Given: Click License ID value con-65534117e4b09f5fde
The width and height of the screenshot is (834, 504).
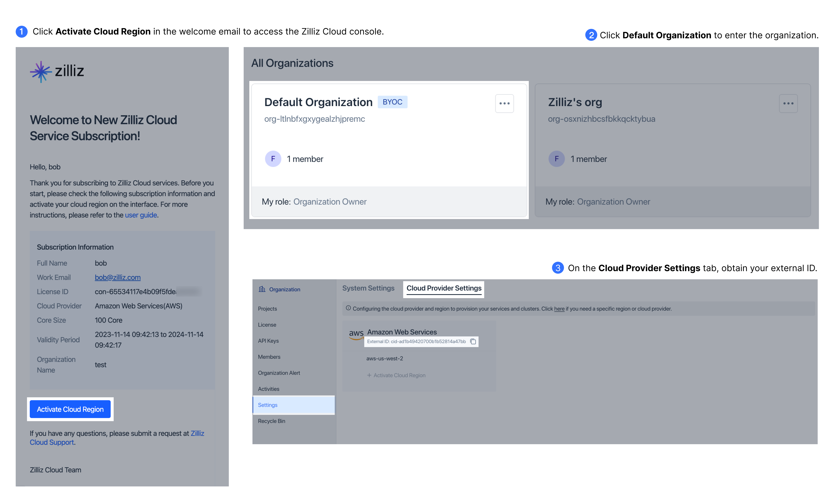Looking at the screenshot, I should (x=135, y=292).
